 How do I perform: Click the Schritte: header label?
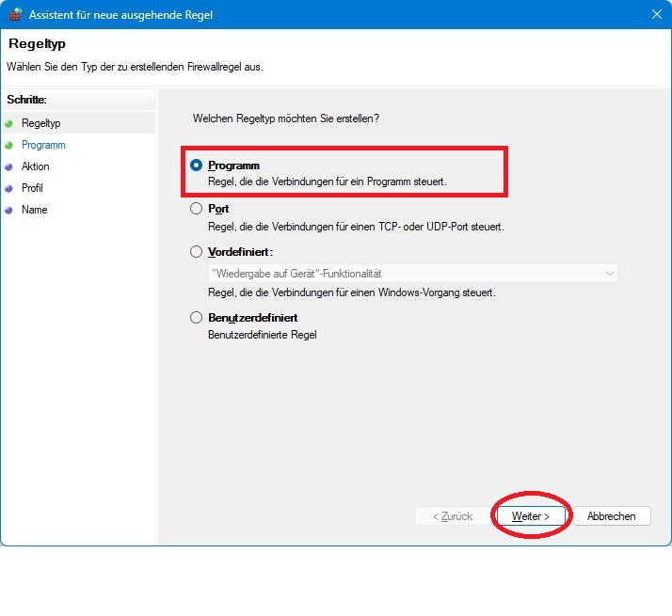click(26, 100)
